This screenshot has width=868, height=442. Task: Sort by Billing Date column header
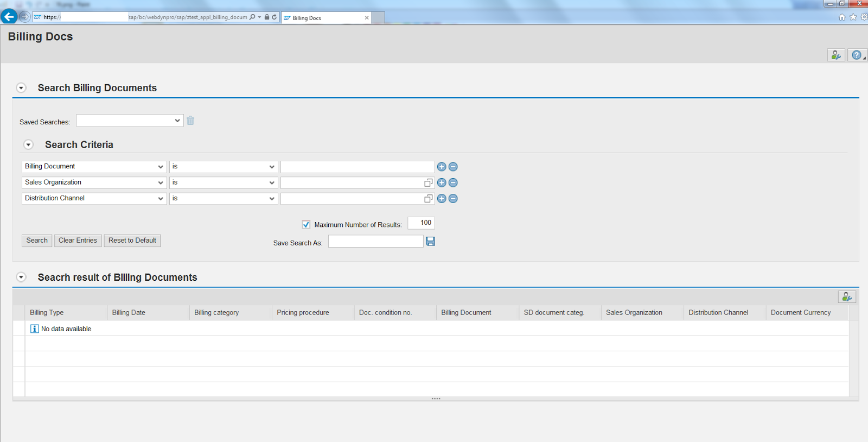coord(148,313)
